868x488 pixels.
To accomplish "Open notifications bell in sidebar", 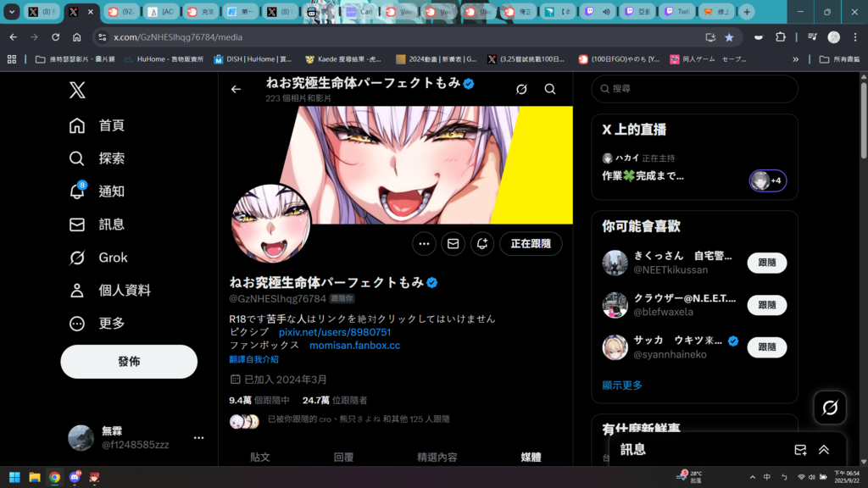I will pyautogui.click(x=77, y=191).
